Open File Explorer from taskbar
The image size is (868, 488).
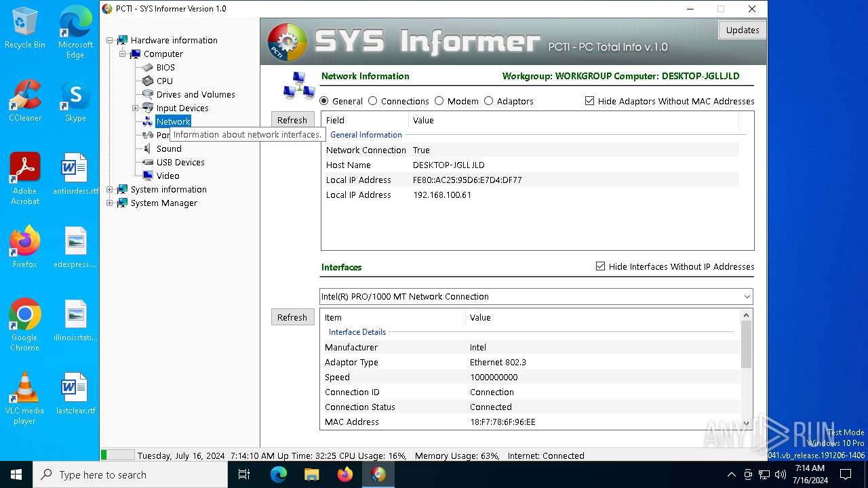point(312,474)
